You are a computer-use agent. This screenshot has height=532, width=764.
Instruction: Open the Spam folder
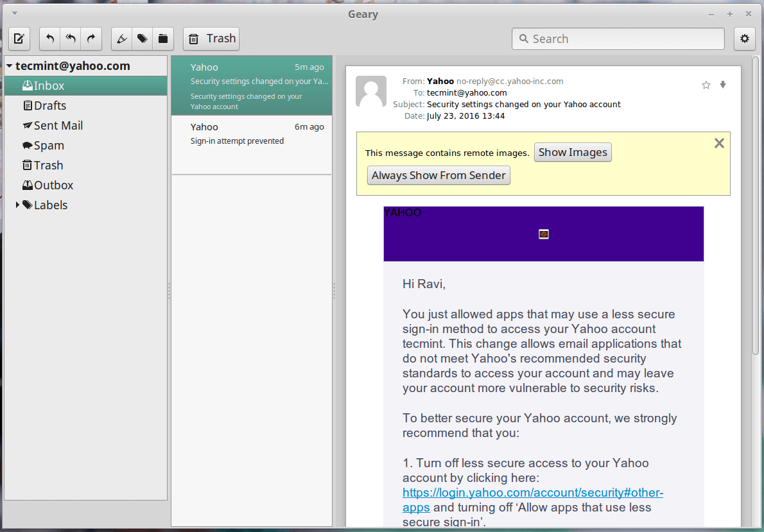point(86,146)
